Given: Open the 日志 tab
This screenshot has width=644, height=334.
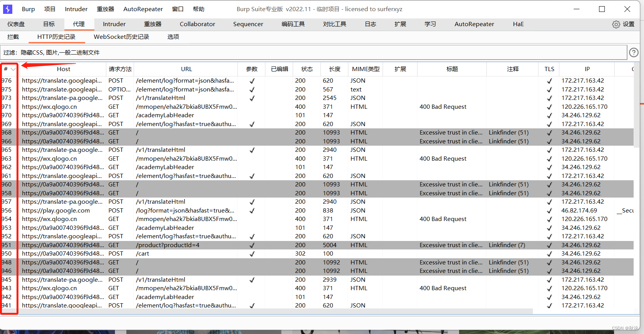Looking at the screenshot, I should point(370,24).
